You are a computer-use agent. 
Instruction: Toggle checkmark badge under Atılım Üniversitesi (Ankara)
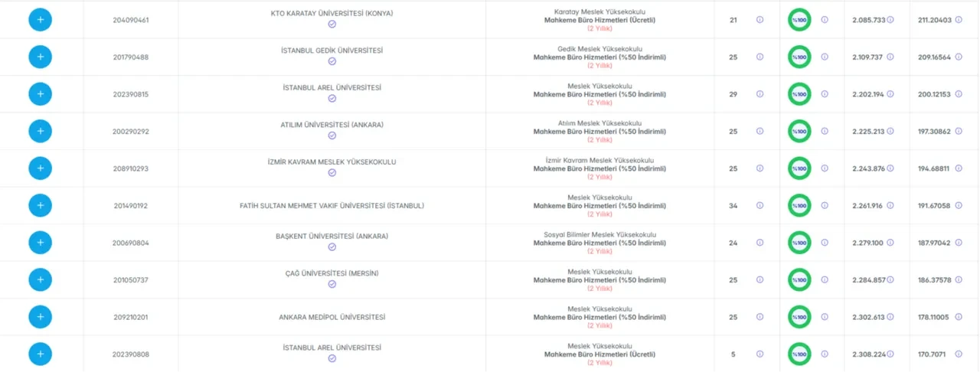pos(332,135)
